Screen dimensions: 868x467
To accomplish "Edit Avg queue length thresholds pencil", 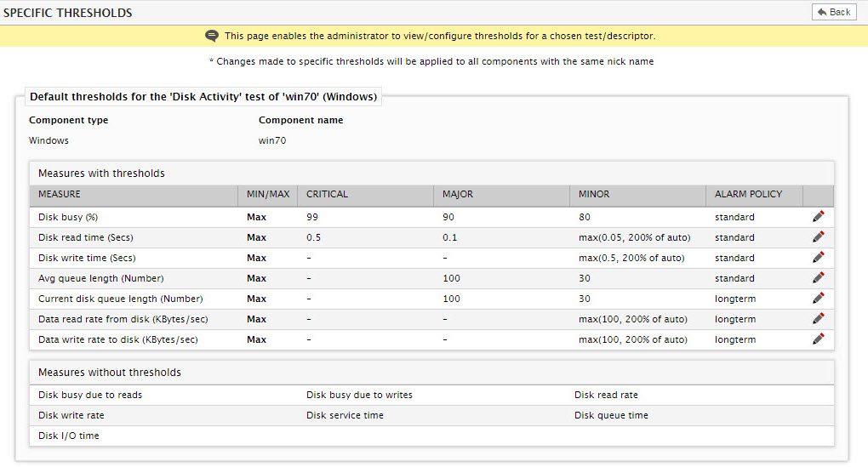I will click(x=818, y=278).
